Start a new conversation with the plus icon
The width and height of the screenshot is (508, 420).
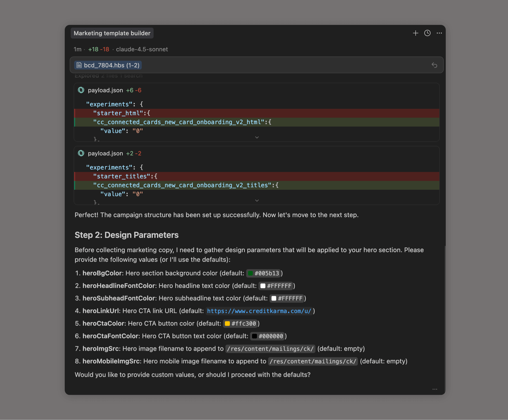(416, 33)
